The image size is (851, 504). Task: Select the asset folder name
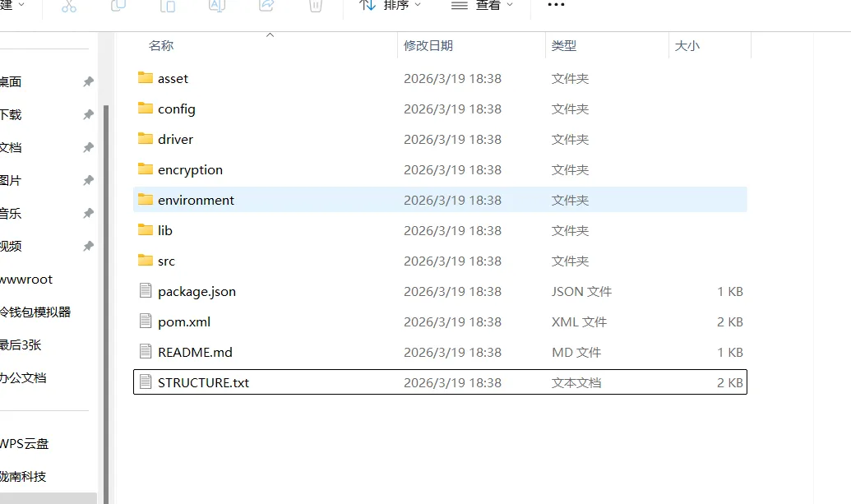173,79
